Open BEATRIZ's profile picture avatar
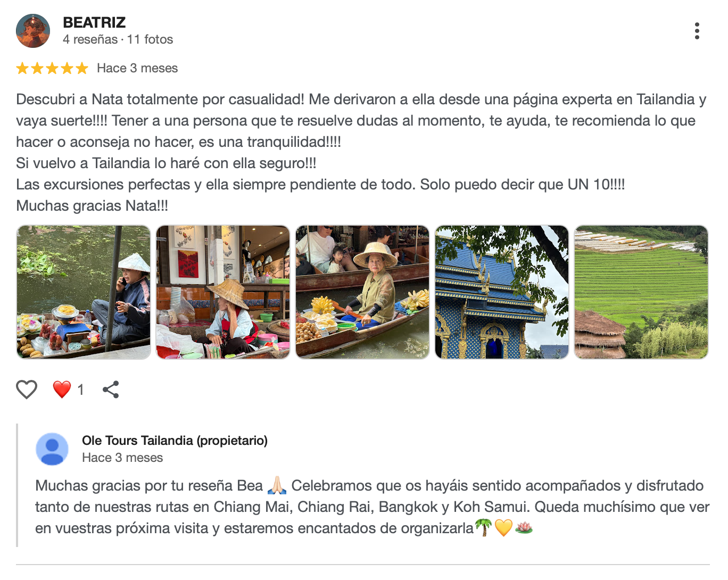Viewport: 728px width, 580px height. [x=33, y=31]
